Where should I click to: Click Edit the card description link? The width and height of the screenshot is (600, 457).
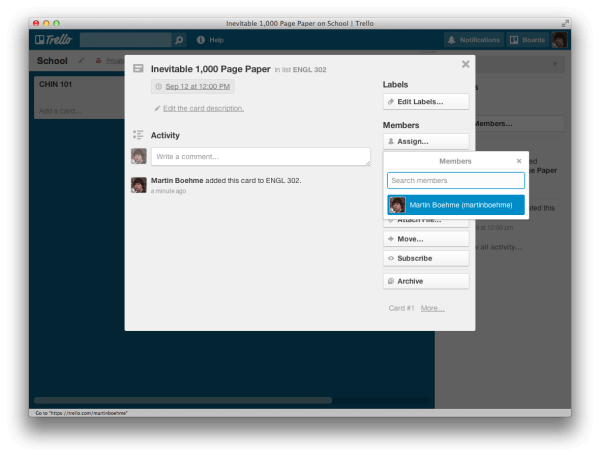[203, 108]
